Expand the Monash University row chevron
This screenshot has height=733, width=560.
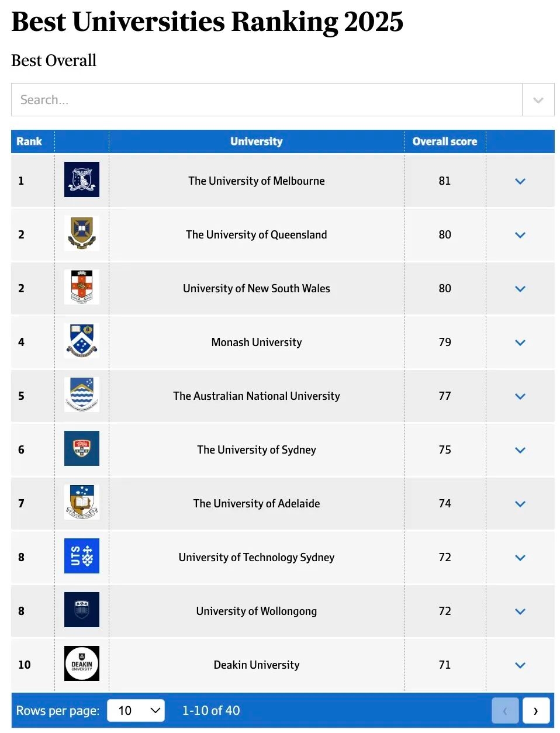(520, 343)
